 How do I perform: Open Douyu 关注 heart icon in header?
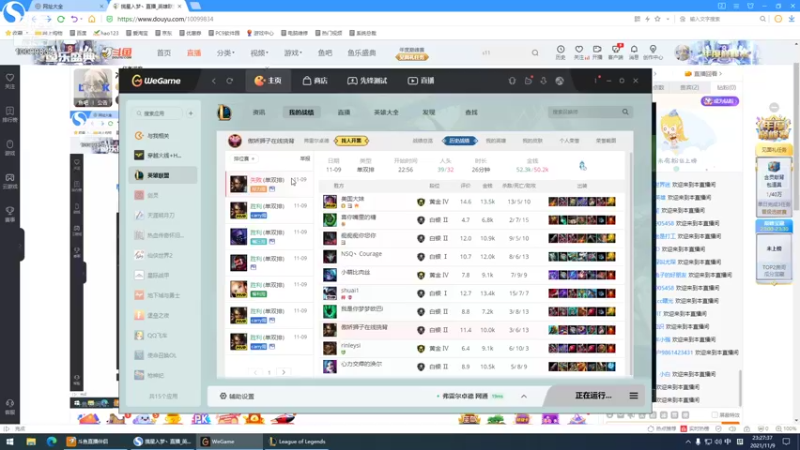(579, 52)
